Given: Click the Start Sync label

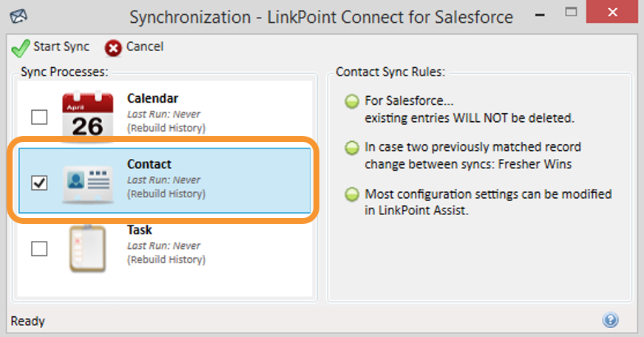Looking at the screenshot, I should pyautogui.click(x=61, y=47).
